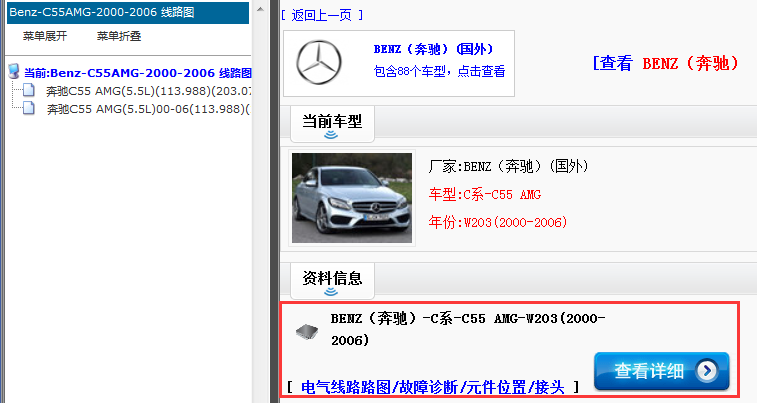Click the blue wave icon under 资料信息
This screenshot has height=403, width=757.
coord(331,292)
